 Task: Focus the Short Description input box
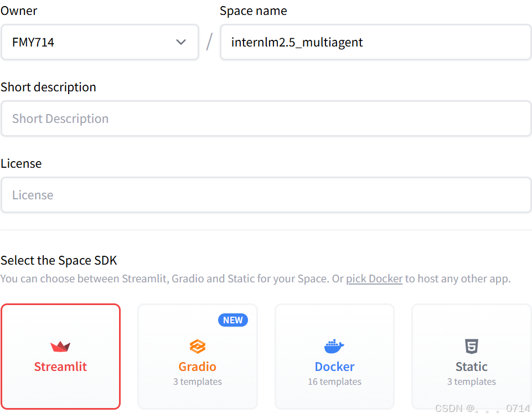[x=266, y=118]
